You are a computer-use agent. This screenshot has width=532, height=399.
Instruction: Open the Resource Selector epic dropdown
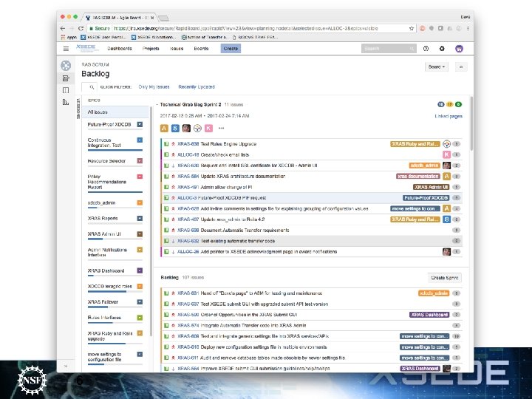pyautogui.click(x=140, y=161)
